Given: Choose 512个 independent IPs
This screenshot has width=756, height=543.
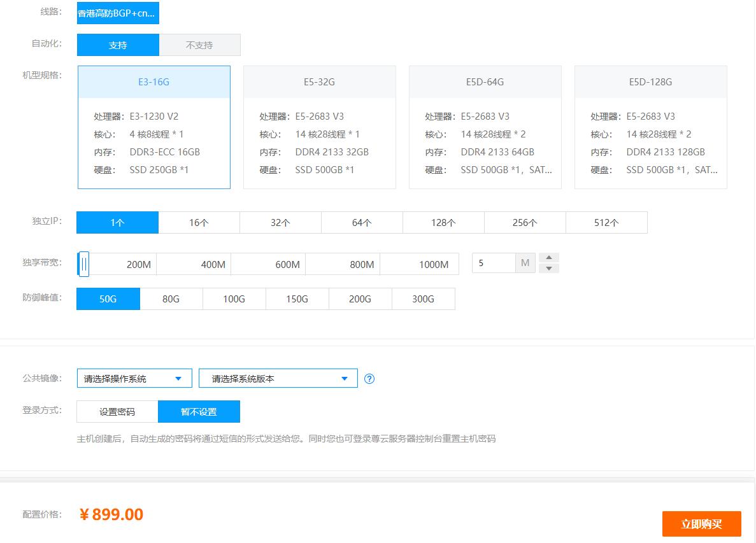Looking at the screenshot, I should click(606, 222).
